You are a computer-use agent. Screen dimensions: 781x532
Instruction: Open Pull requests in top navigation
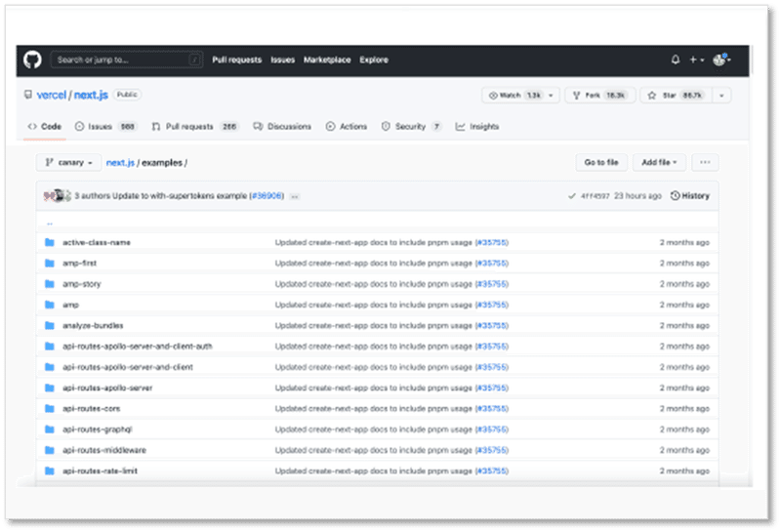(x=236, y=60)
